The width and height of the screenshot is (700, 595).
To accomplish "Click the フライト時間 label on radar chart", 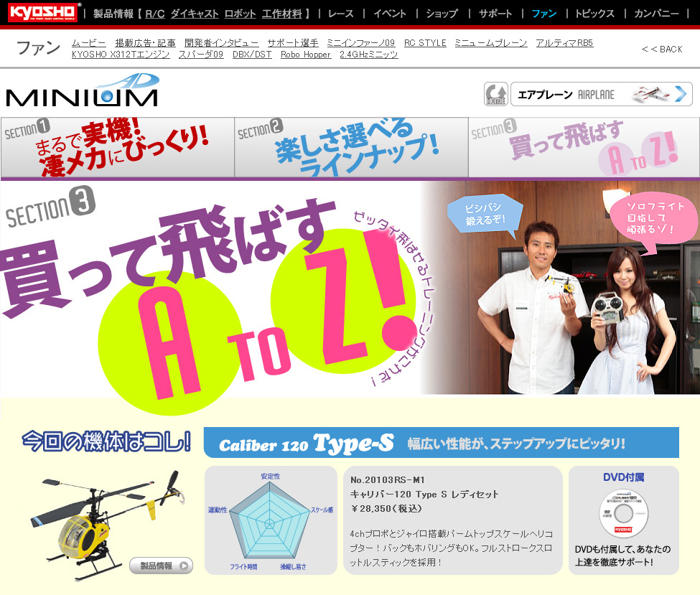I will pyautogui.click(x=243, y=566).
